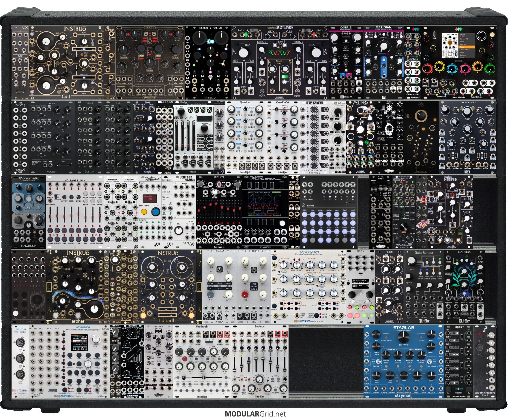Viewport: 511px width, 420px height.
Task: Click the WAVE X knob on Osiris
Action: [x=335, y=37]
